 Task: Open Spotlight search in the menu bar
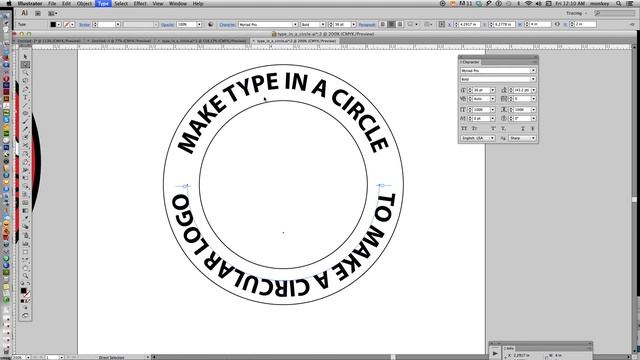click(619, 3)
